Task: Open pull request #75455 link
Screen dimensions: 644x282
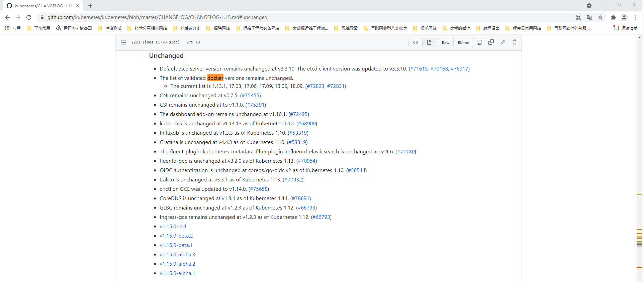Action: (250, 96)
